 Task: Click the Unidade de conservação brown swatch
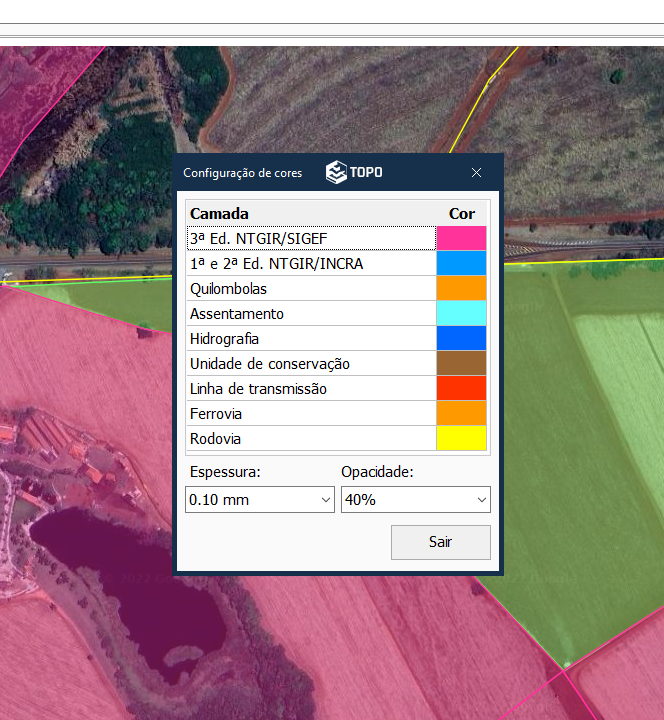(461, 363)
